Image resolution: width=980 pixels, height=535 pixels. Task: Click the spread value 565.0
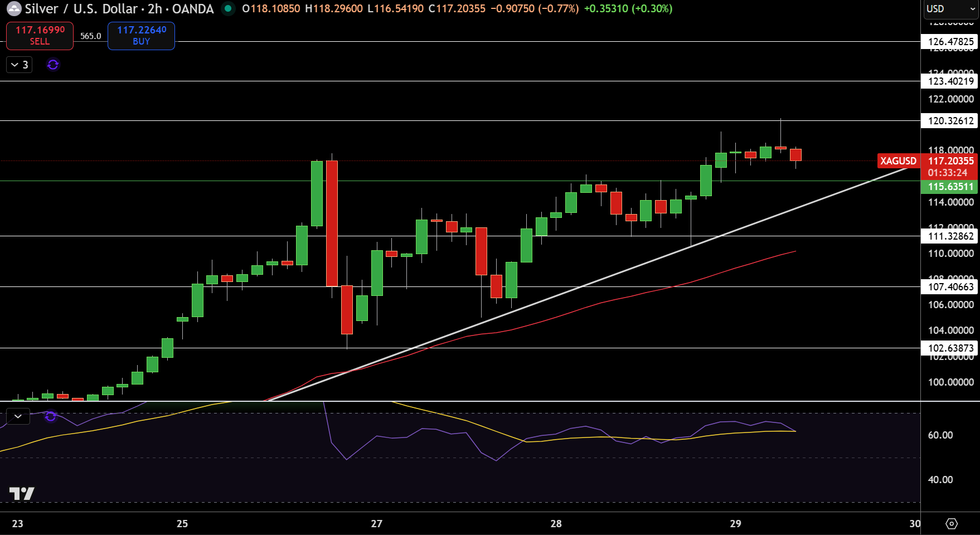click(90, 36)
